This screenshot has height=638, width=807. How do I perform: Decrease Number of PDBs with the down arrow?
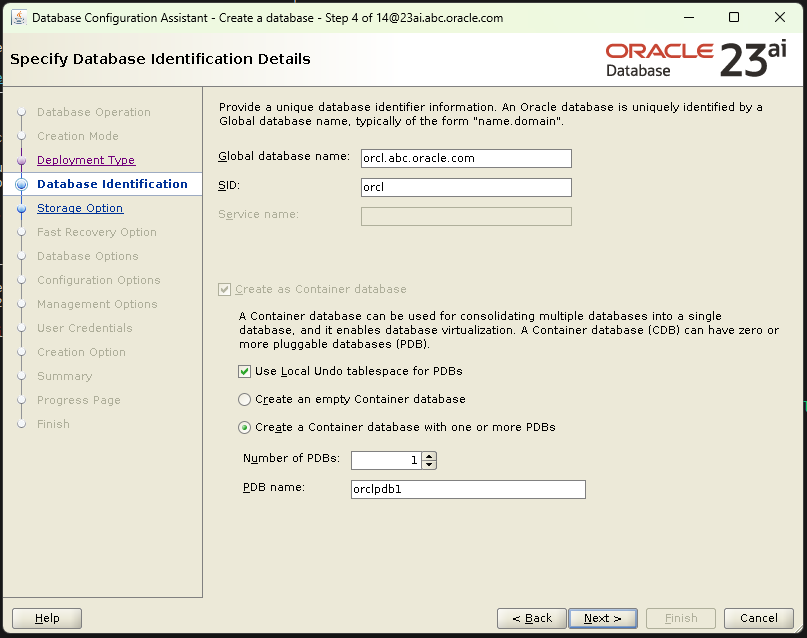pyautogui.click(x=429, y=465)
